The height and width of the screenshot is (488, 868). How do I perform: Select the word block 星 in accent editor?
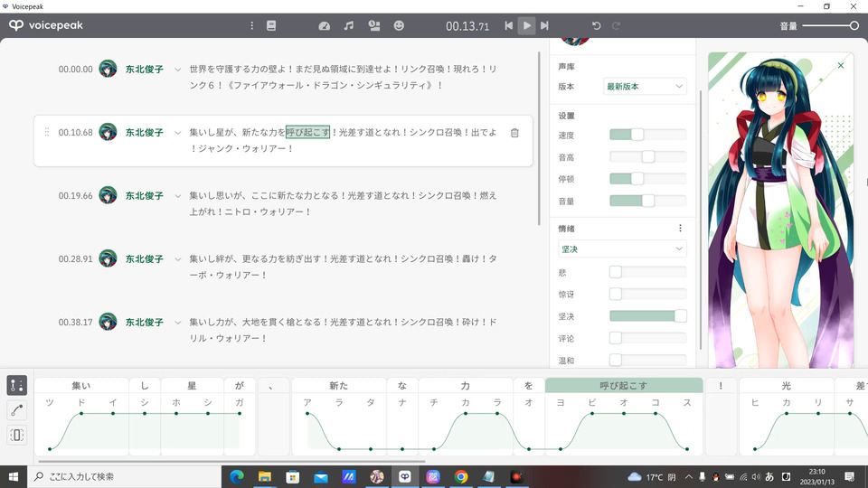pyautogui.click(x=192, y=386)
